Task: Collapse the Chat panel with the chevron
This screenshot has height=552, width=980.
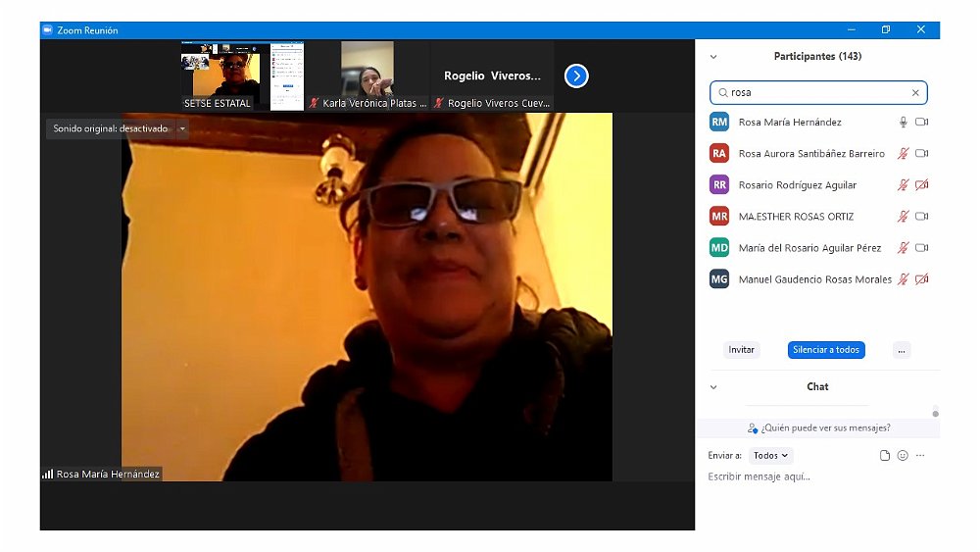Action: (x=713, y=387)
